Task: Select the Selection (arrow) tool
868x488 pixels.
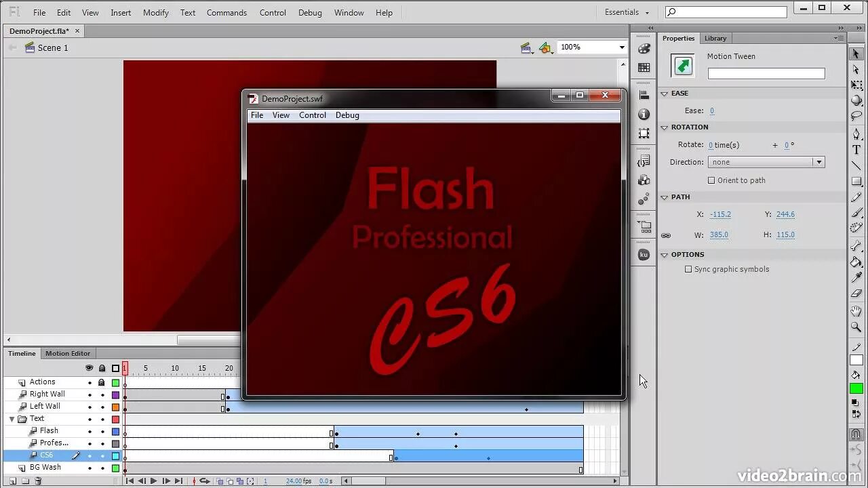Action: pos(856,54)
